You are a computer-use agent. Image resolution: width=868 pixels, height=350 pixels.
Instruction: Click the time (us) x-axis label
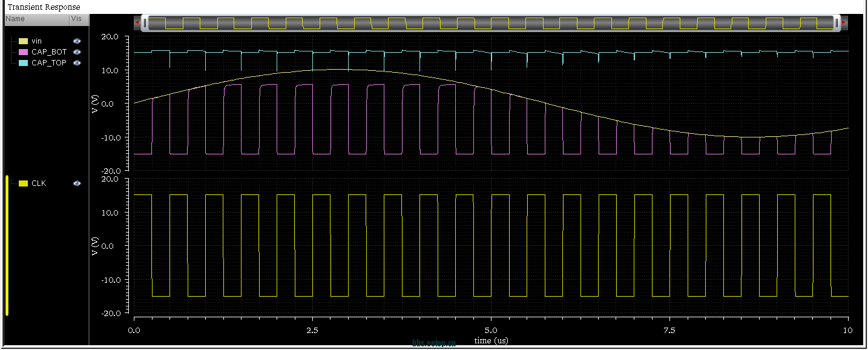[491, 341]
